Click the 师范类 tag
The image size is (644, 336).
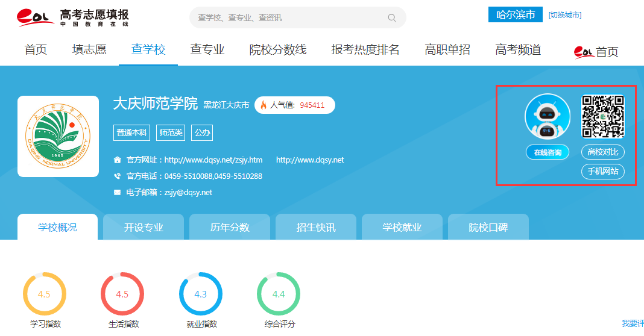coord(171,133)
